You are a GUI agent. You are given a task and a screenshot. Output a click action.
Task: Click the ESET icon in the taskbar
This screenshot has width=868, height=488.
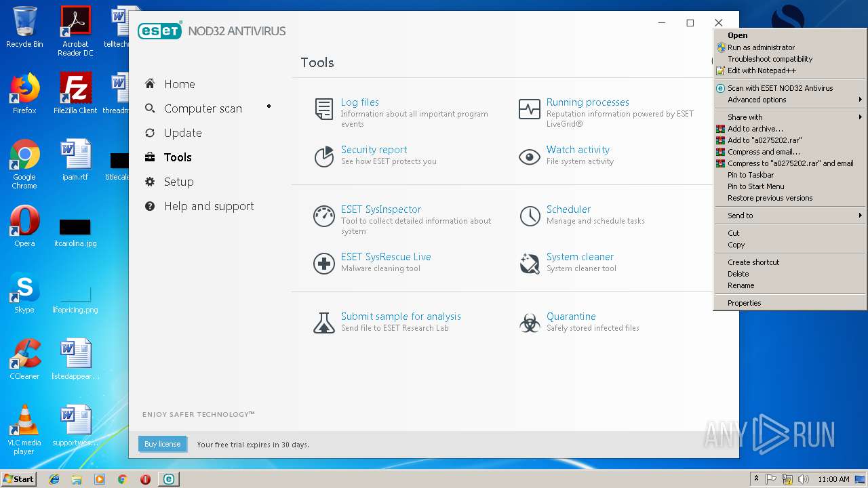pyautogui.click(x=168, y=479)
